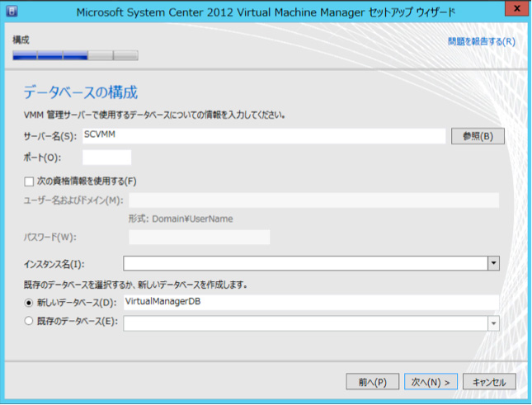This screenshot has width=532, height=405.
Task: Click the 参照(B) browse button
Action: click(478, 136)
